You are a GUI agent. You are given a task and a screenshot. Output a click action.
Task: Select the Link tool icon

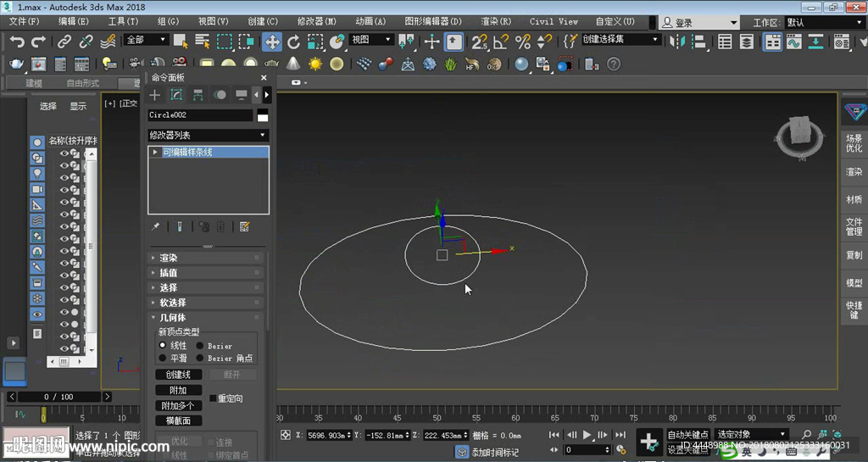(64, 42)
